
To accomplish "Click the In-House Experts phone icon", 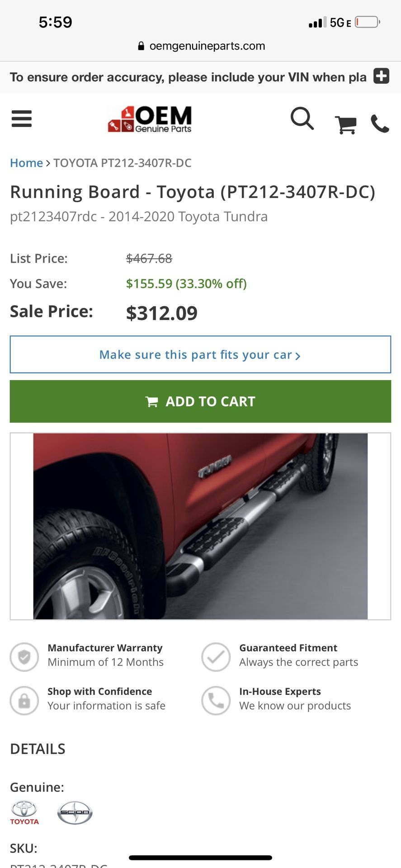I will tap(216, 700).
